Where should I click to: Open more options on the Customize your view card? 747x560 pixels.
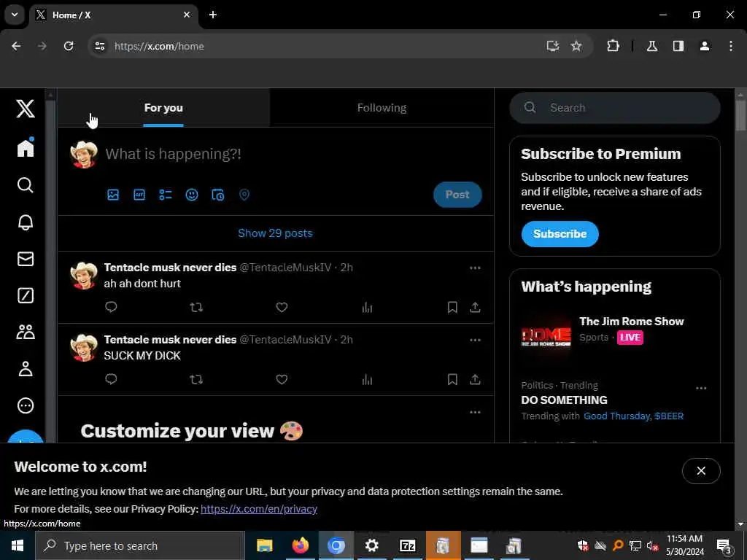pos(475,412)
